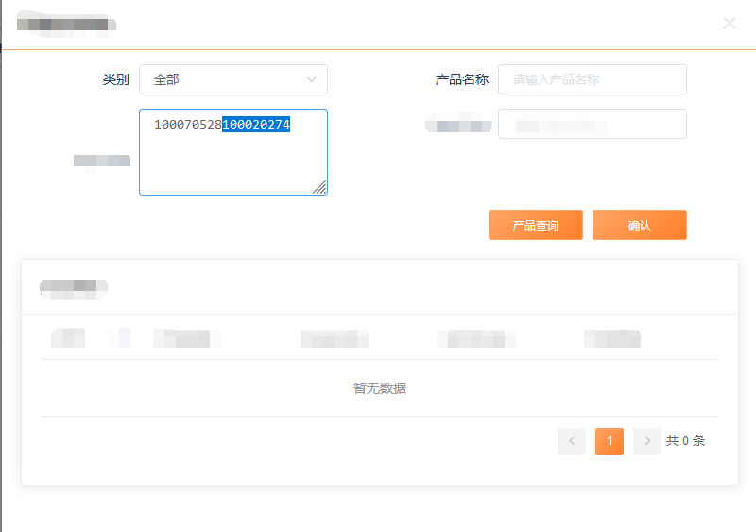The image size is (756, 532).
Task: Click the 暂无数据 empty table message
Action: 380,388
